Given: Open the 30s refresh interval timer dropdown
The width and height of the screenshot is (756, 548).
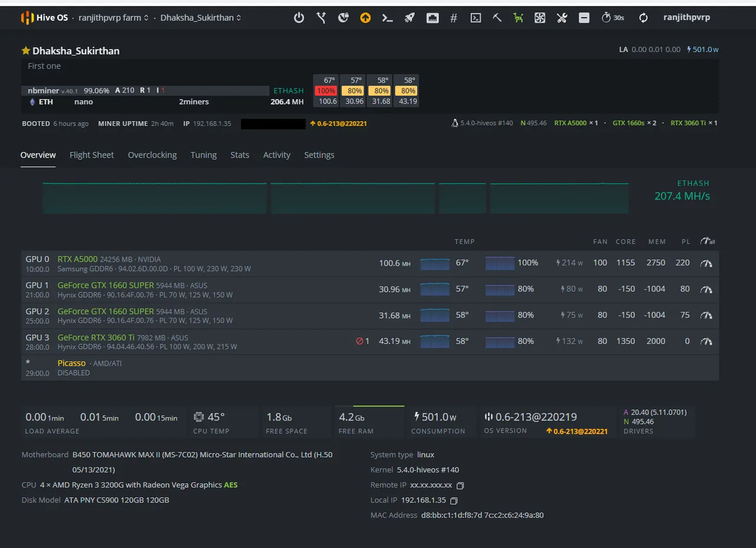Looking at the screenshot, I should 612,18.
